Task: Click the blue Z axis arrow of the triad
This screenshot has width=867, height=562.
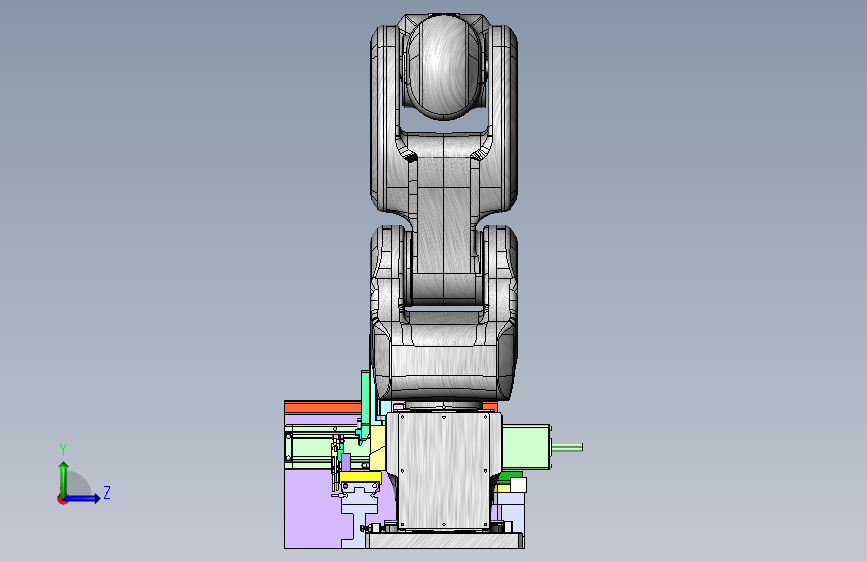Action: click(83, 498)
